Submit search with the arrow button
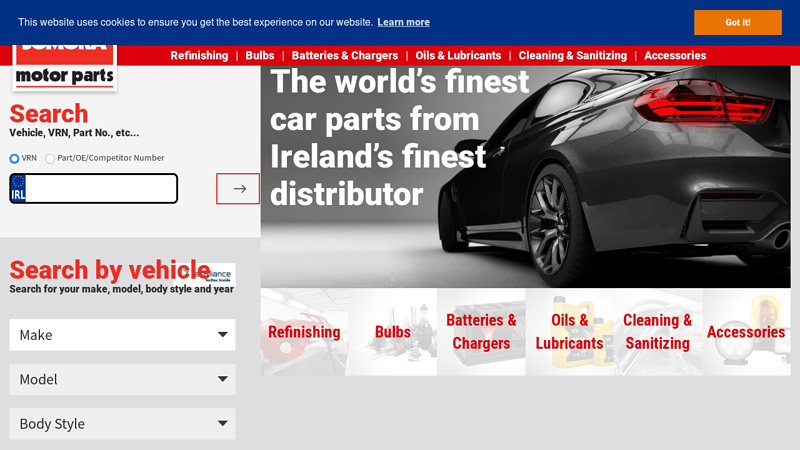This screenshot has height=450, width=800. point(238,189)
